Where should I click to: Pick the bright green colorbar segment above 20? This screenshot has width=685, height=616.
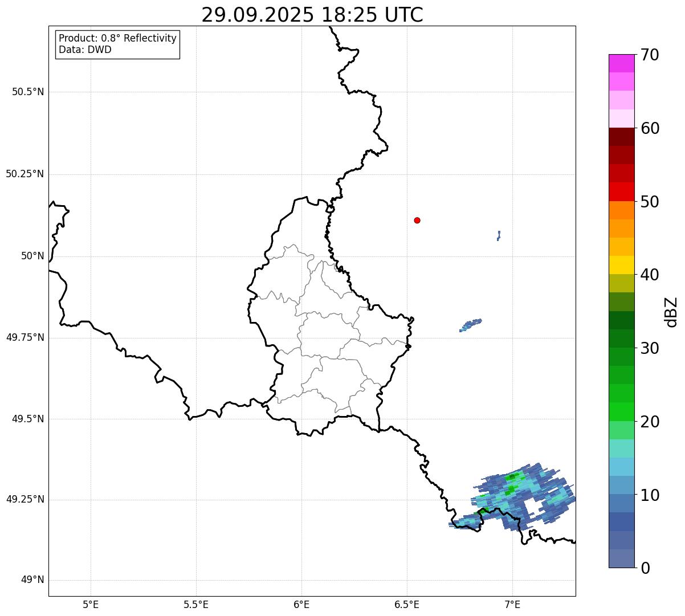(622, 411)
